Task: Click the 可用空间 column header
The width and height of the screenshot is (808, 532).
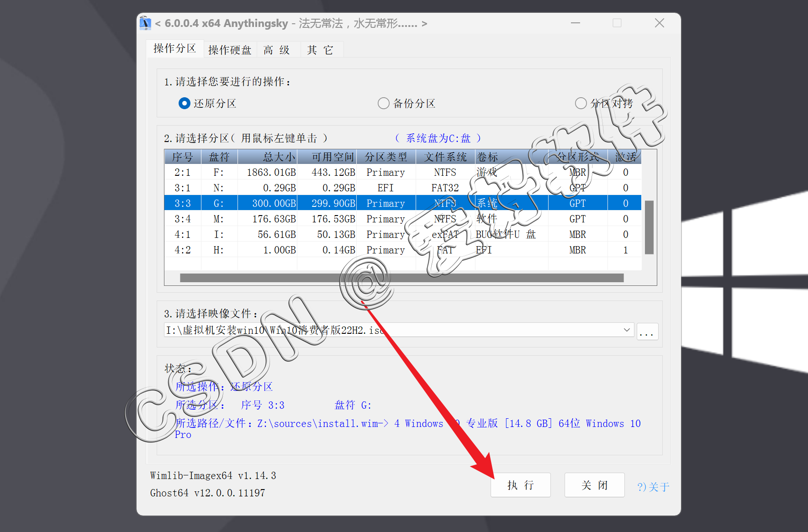Action: [x=327, y=157]
